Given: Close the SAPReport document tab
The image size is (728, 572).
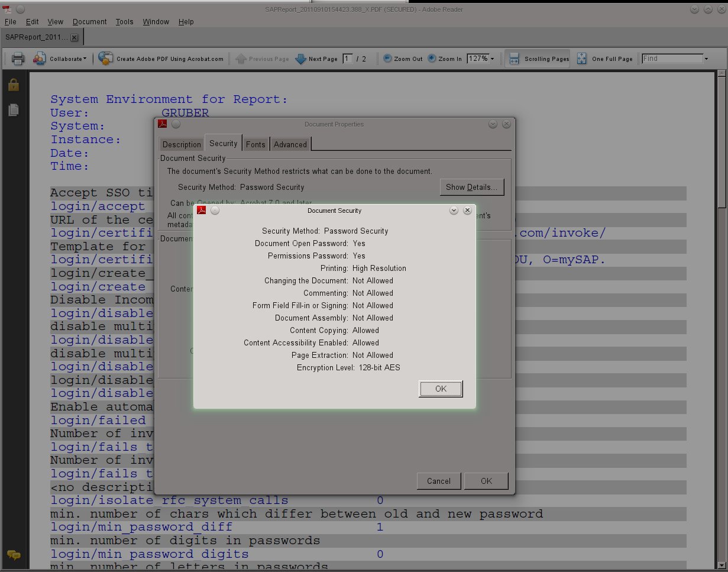Looking at the screenshot, I should coord(74,37).
